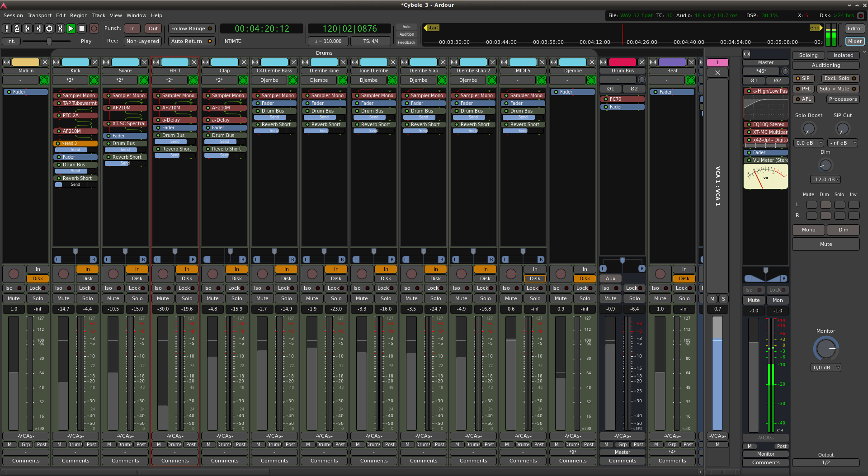Screen dimensions: 868x476
Task: Open the Int. sync source dropdown
Action: point(11,41)
